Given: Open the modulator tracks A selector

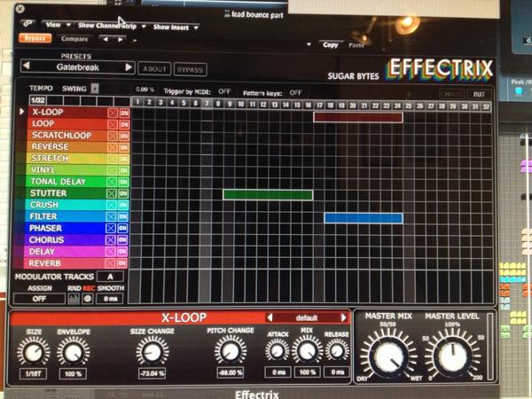Looking at the screenshot, I should (110, 277).
